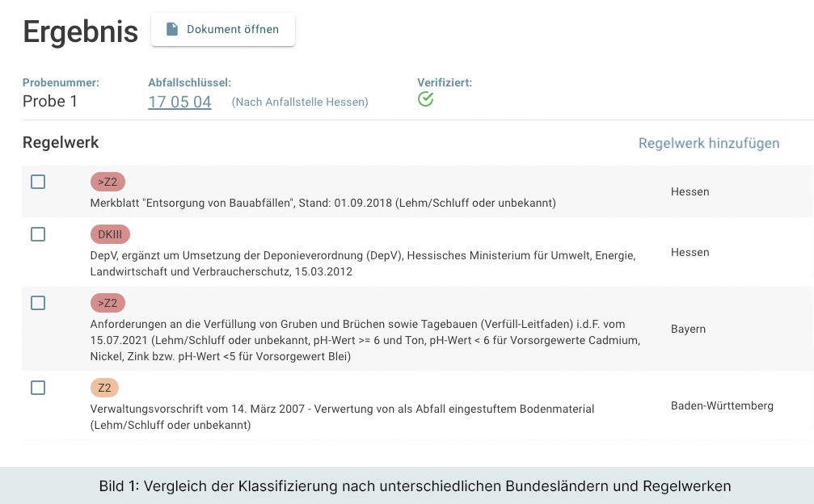Open waste code link 17 05 04
The width and height of the screenshot is (814, 504).
point(179,102)
